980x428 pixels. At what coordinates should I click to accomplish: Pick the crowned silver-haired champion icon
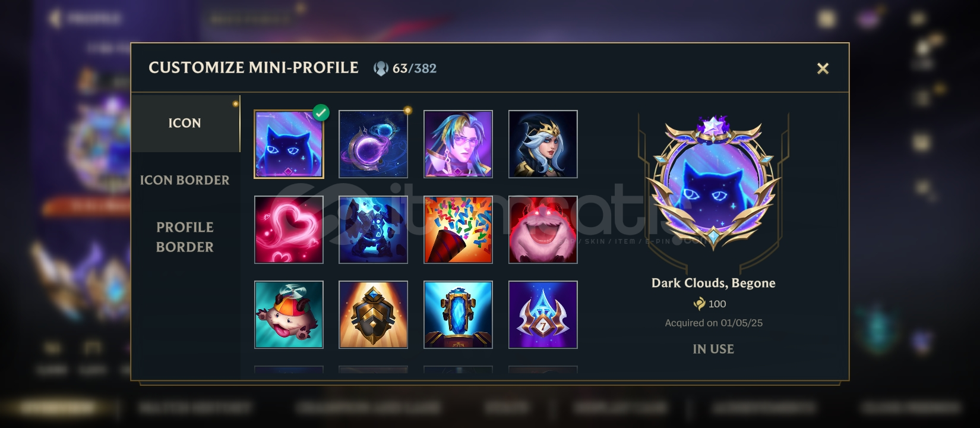(x=543, y=144)
